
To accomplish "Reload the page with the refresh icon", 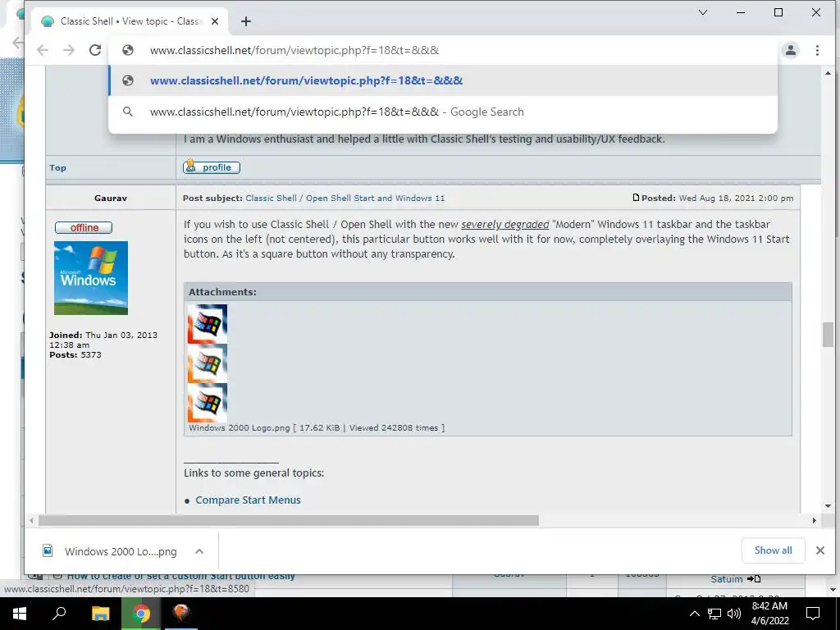I will click(x=95, y=50).
